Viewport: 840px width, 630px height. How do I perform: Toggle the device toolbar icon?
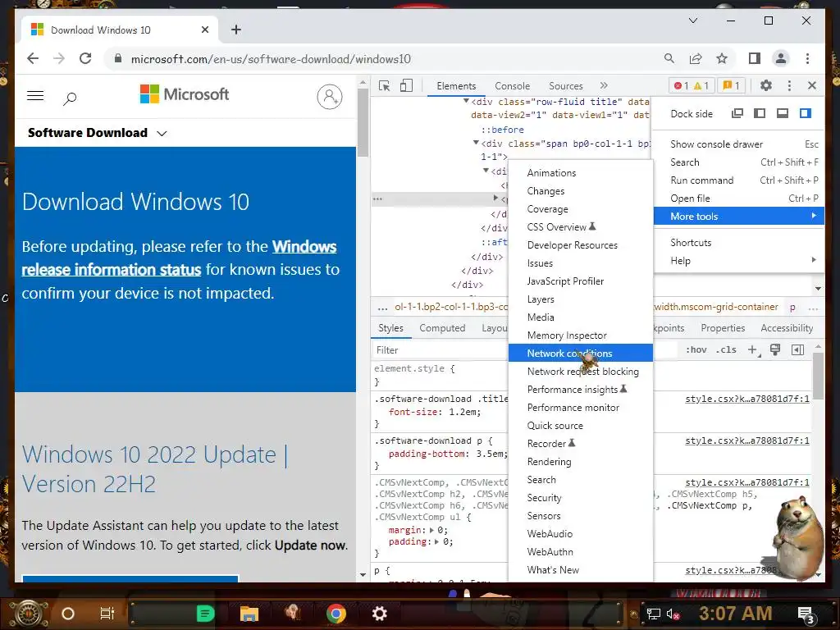coord(407,85)
